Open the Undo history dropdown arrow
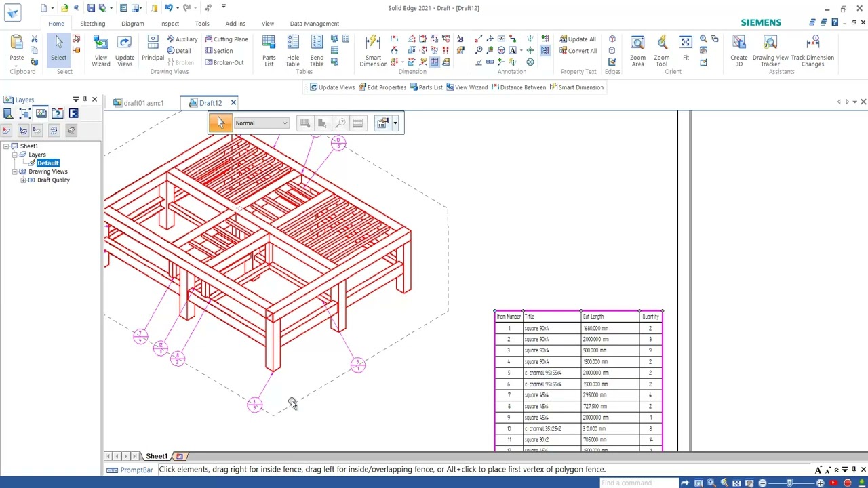 coord(177,8)
